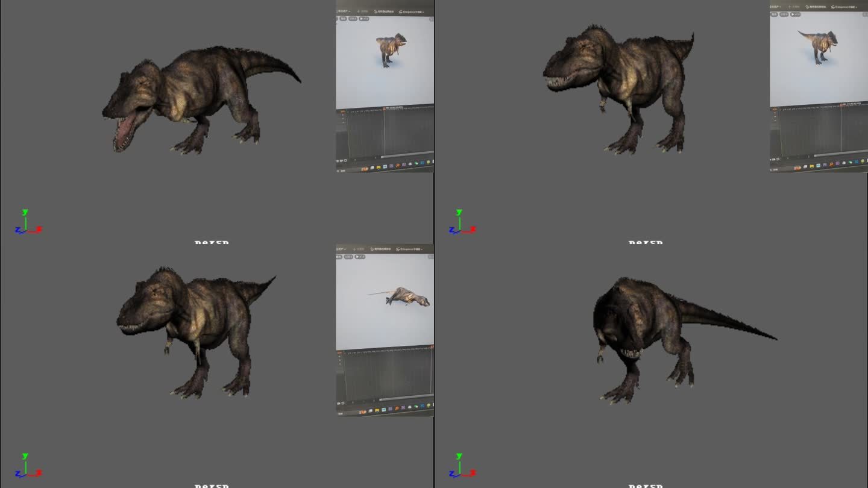The image size is (868, 488).
Task: Click the axis gizmo in the bottom-left viewport
Action: 27,466
